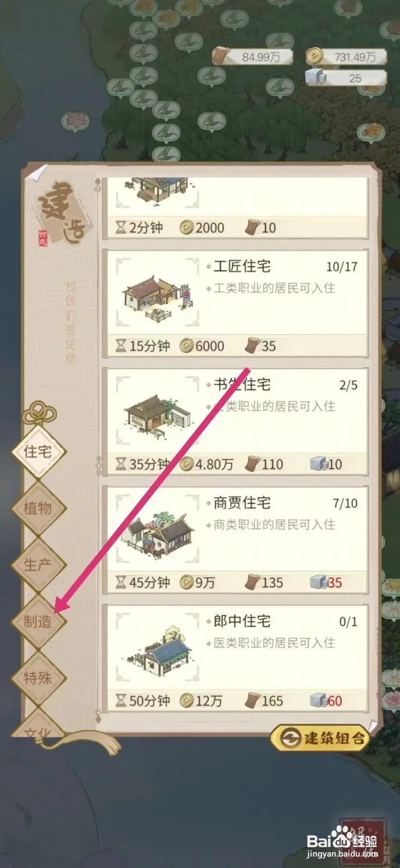Open the 特殊 category tab
The image size is (400, 868).
pos(39,677)
